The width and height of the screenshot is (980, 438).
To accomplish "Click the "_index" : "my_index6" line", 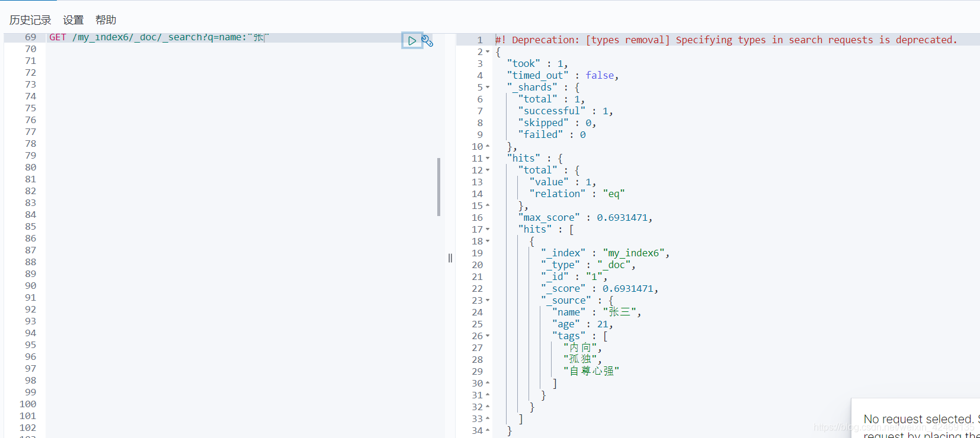I will [x=605, y=253].
